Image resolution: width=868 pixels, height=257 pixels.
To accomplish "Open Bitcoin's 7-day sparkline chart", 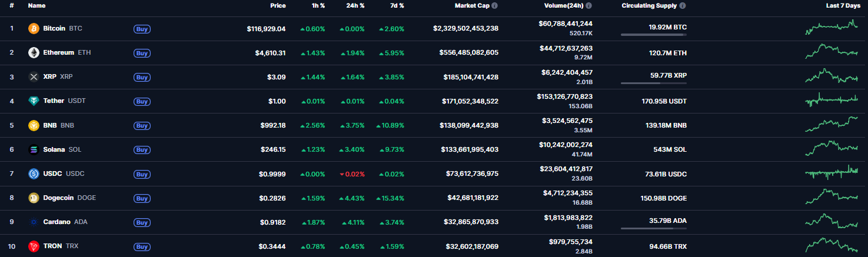I will 832,27.
